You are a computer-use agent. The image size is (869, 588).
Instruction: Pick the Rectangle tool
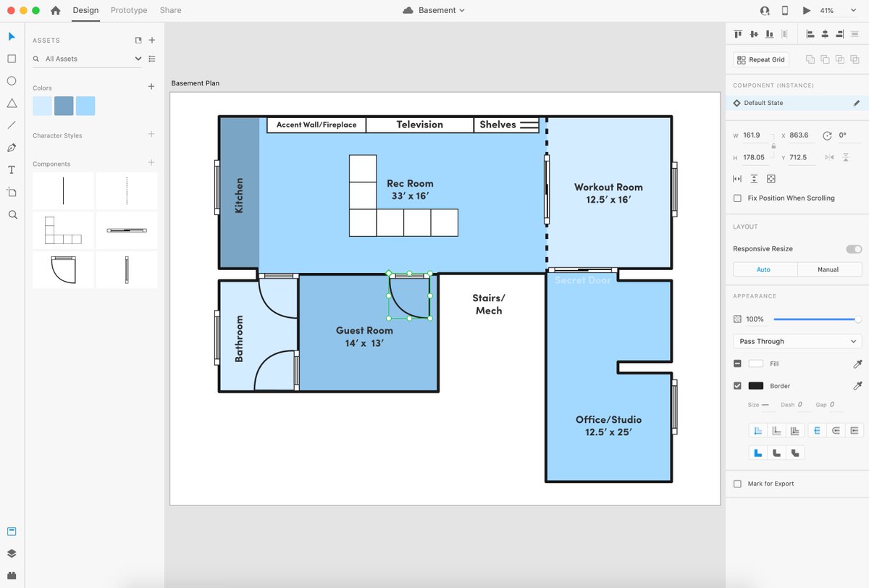[12, 59]
